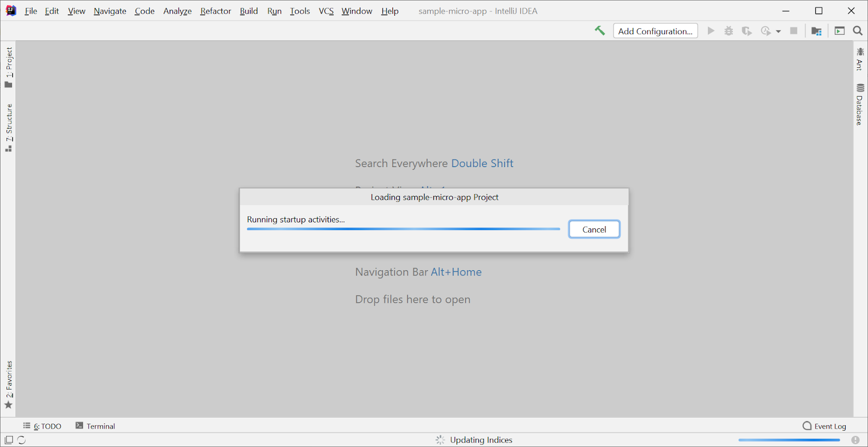Viewport: 868px width, 447px height.
Task: Click the Profiler run icon
Action: pos(765,31)
